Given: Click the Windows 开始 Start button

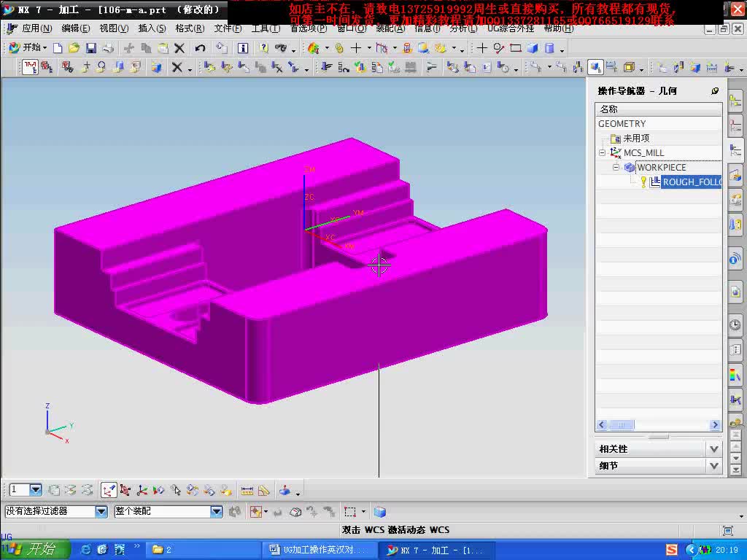Looking at the screenshot, I should (x=36, y=550).
